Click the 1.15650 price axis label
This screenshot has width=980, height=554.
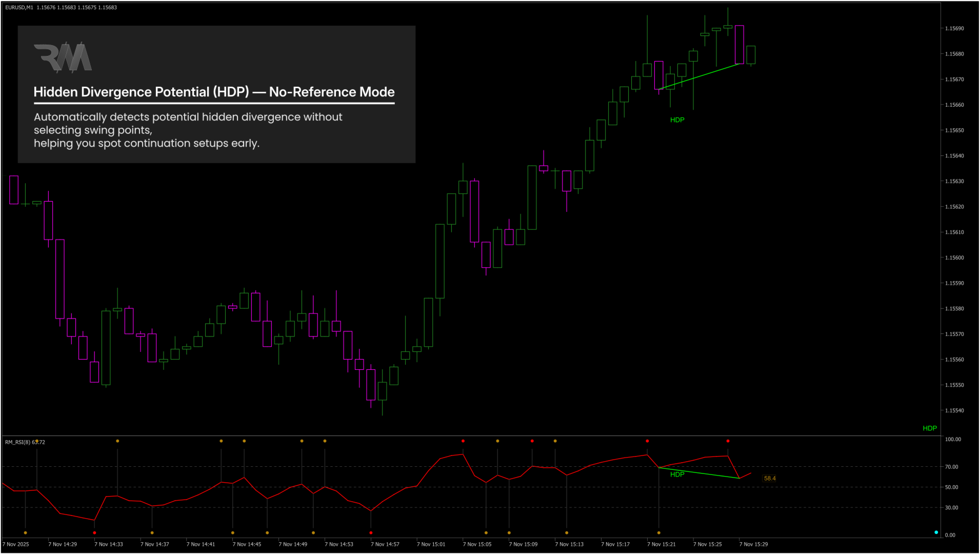[x=954, y=131]
